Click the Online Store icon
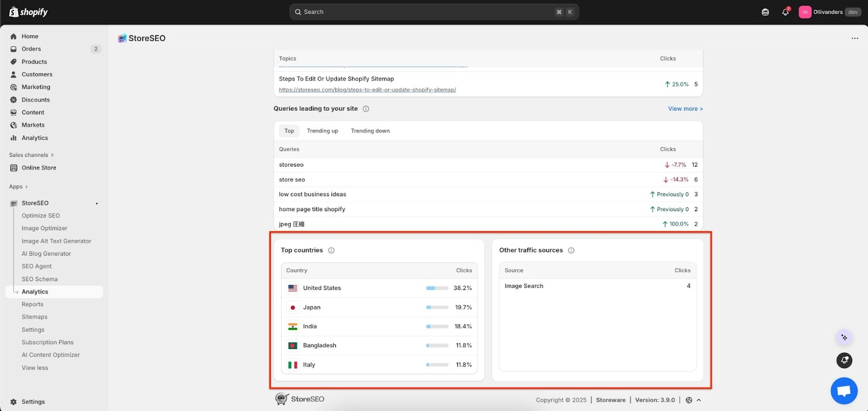Viewport: 868px width, 411px height. tap(14, 168)
